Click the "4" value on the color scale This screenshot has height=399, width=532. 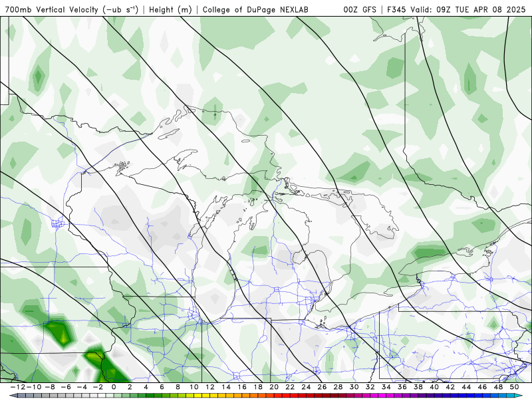coord(146,387)
